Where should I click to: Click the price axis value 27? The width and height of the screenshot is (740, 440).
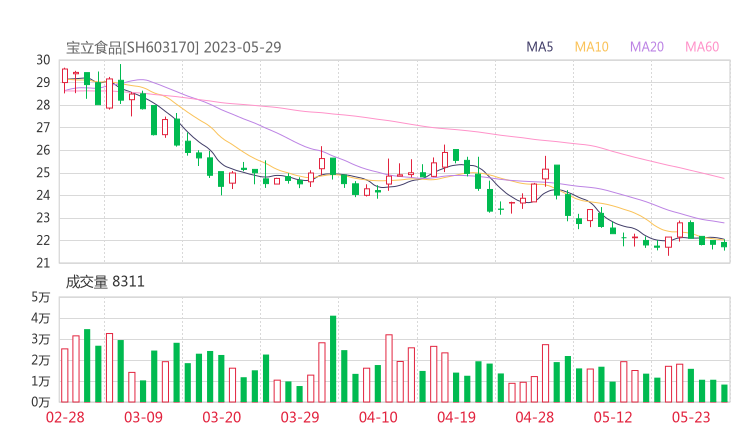pyautogui.click(x=43, y=127)
